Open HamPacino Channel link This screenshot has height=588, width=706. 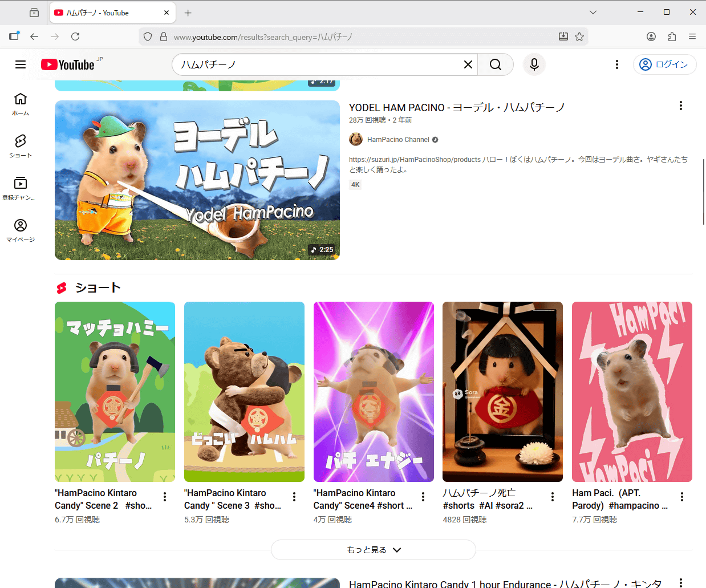398,140
